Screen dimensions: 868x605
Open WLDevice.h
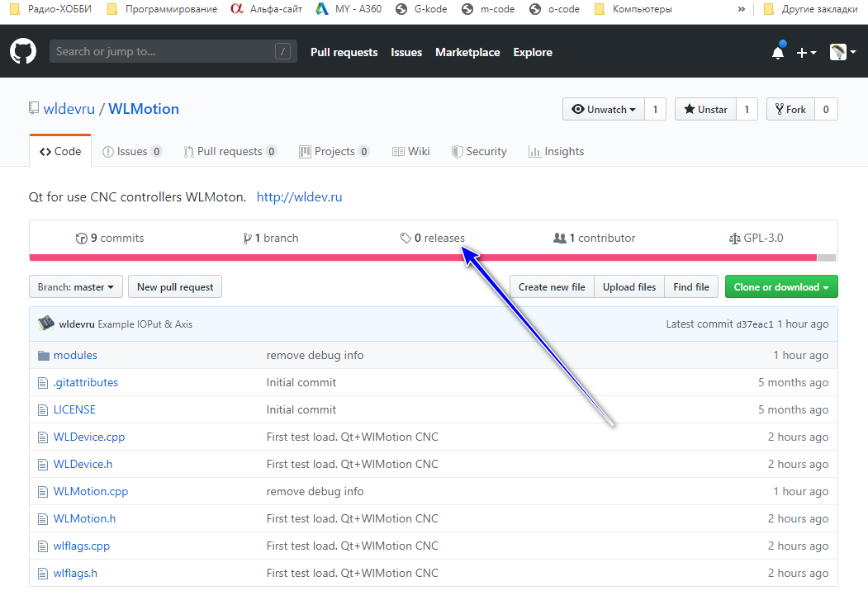[83, 464]
